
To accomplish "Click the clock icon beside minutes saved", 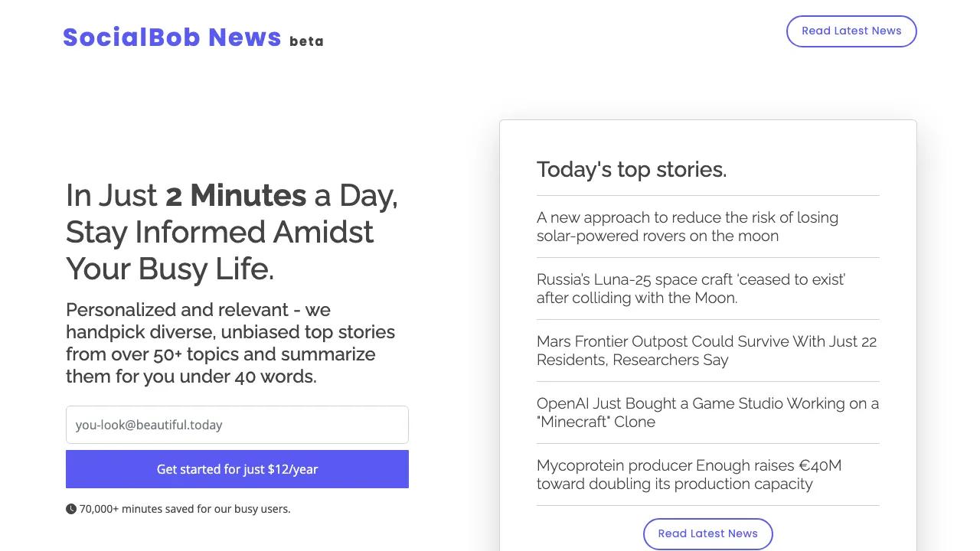I will coord(71,509).
